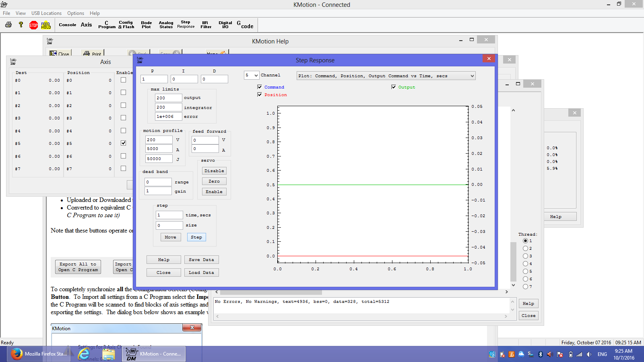Open the Options menu
Image resolution: width=644 pixels, height=362 pixels.
point(76,13)
